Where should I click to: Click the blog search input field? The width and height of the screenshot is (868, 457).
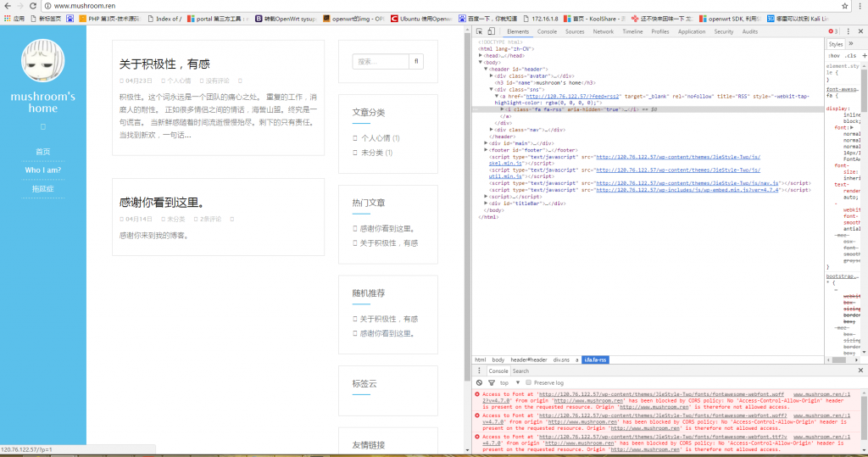tap(381, 61)
